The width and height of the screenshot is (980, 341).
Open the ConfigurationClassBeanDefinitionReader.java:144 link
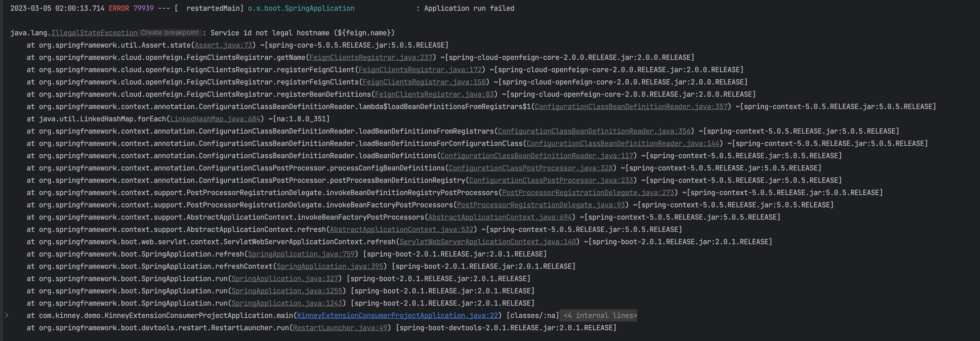(623, 144)
